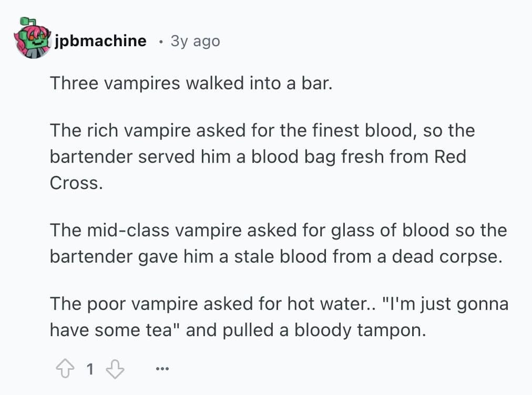Click the word "rich" in the comment
532x395 pixels.
[x=102, y=131]
